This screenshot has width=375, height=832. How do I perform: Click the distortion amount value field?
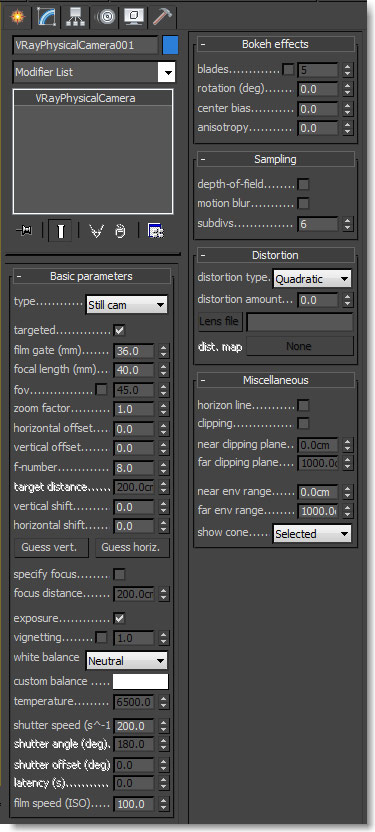click(x=318, y=300)
